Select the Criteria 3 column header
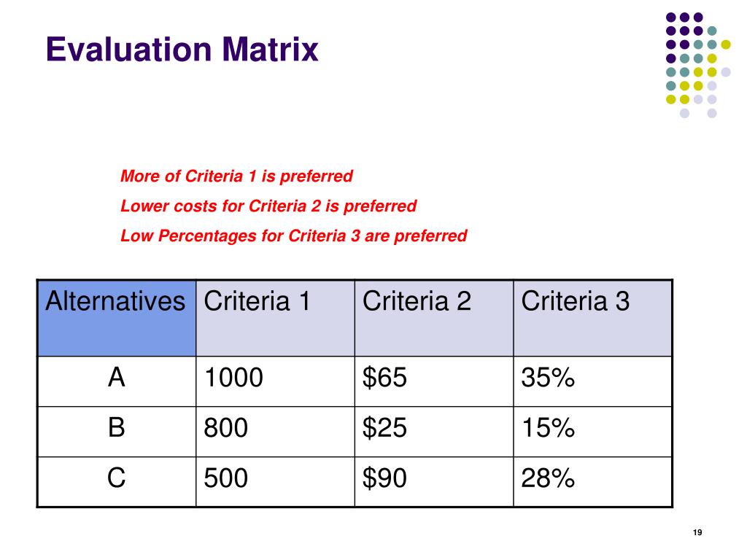Screen dimensions: 747x560 [x=592, y=318]
